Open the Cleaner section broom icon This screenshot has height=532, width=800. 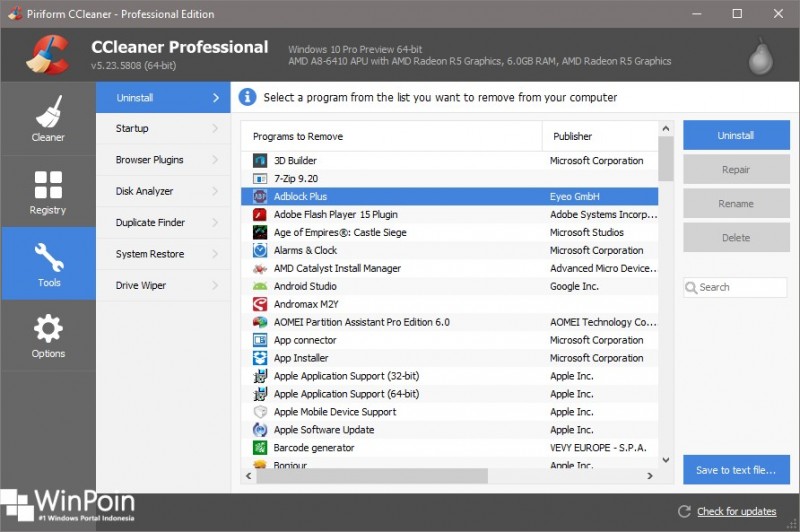pyautogui.click(x=48, y=111)
